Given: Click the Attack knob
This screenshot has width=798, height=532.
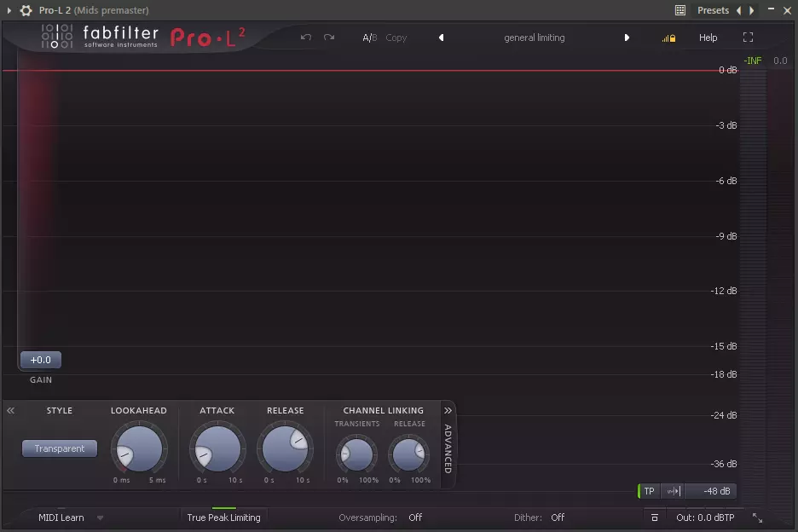Looking at the screenshot, I should [x=217, y=449].
